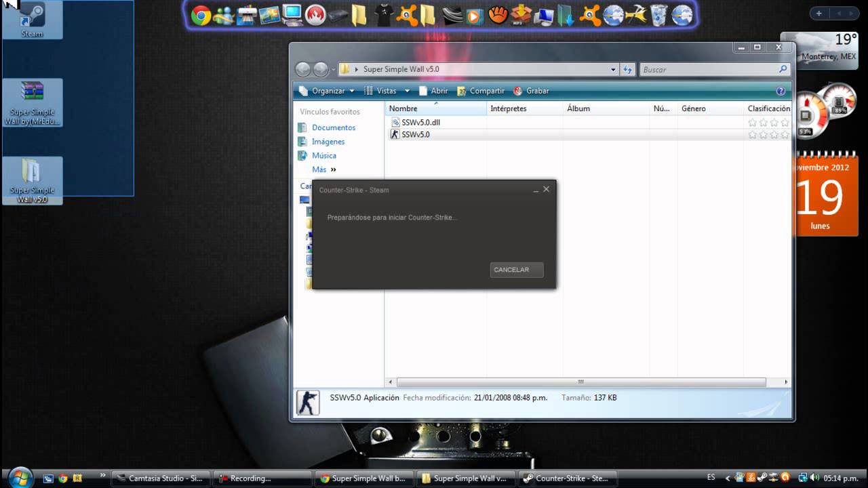The width and height of the screenshot is (868, 488).
Task: Adjust volume from the system tray speaker
Action: tap(814, 478)
